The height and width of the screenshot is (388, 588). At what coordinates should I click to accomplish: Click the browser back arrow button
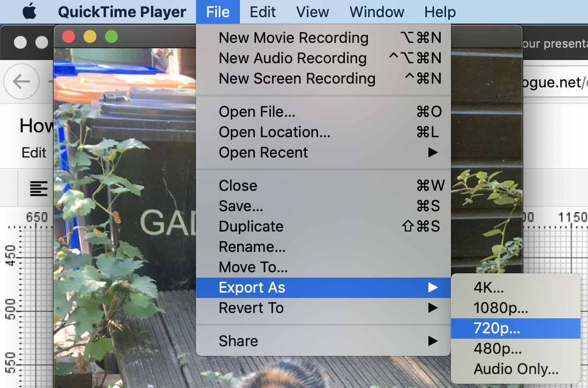(21, 82)
